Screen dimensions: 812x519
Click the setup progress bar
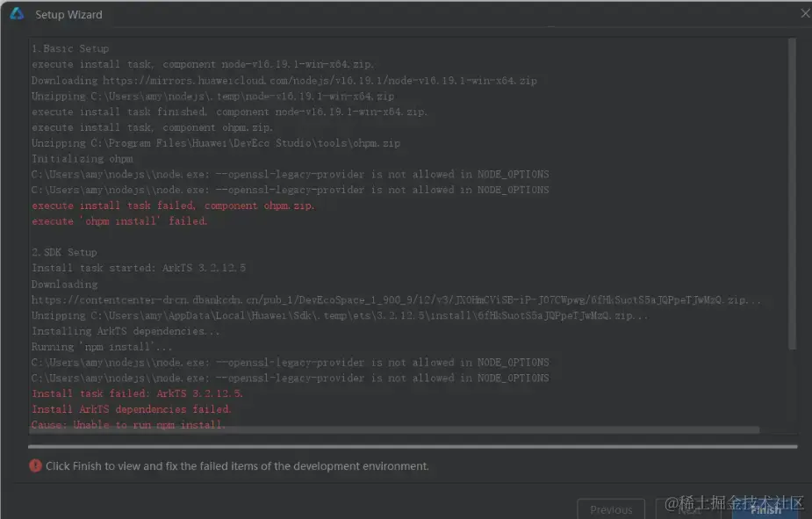(x=413, y=446)
